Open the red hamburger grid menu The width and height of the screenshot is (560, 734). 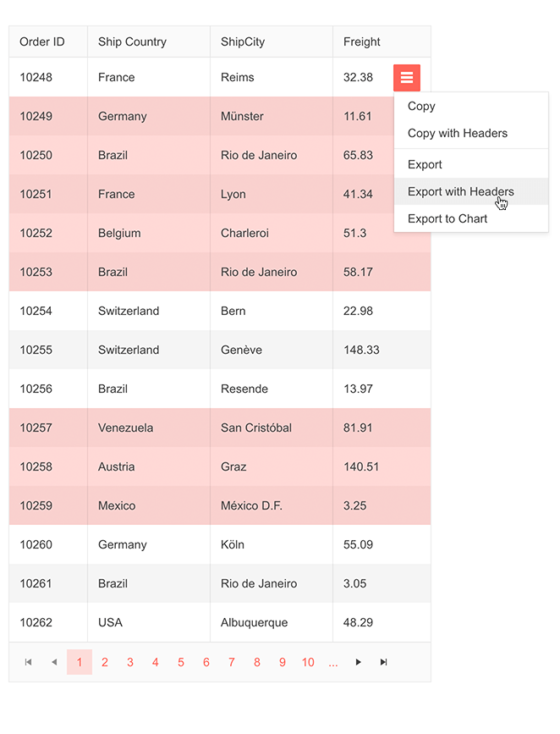click(x=407, y=77)
